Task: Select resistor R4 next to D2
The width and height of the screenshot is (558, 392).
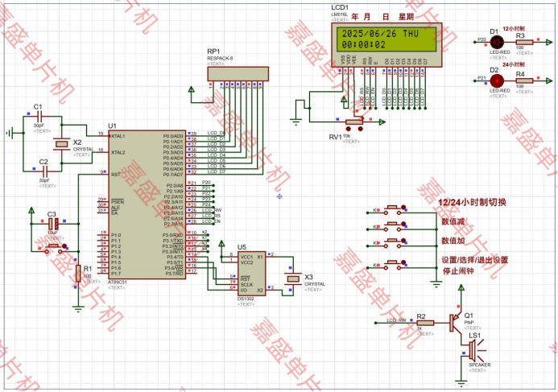Action: click(x=524, y=81)
